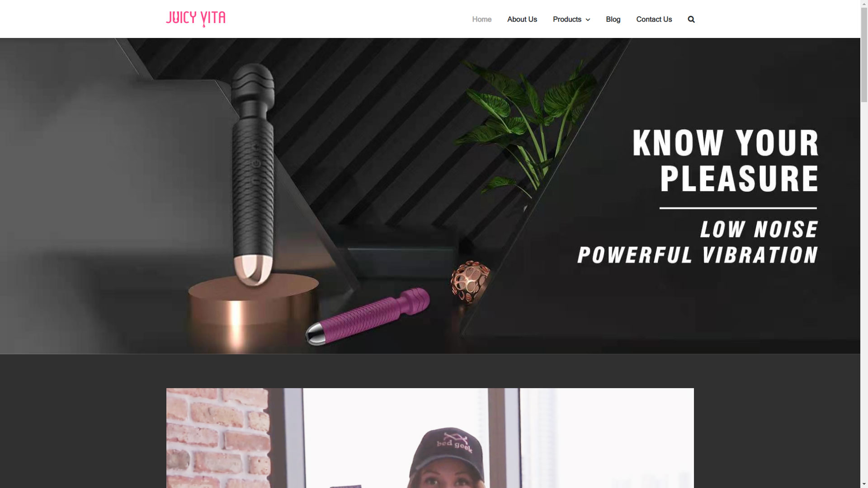
Task: Play the video with brick wall
Action: tap(430, 438)
